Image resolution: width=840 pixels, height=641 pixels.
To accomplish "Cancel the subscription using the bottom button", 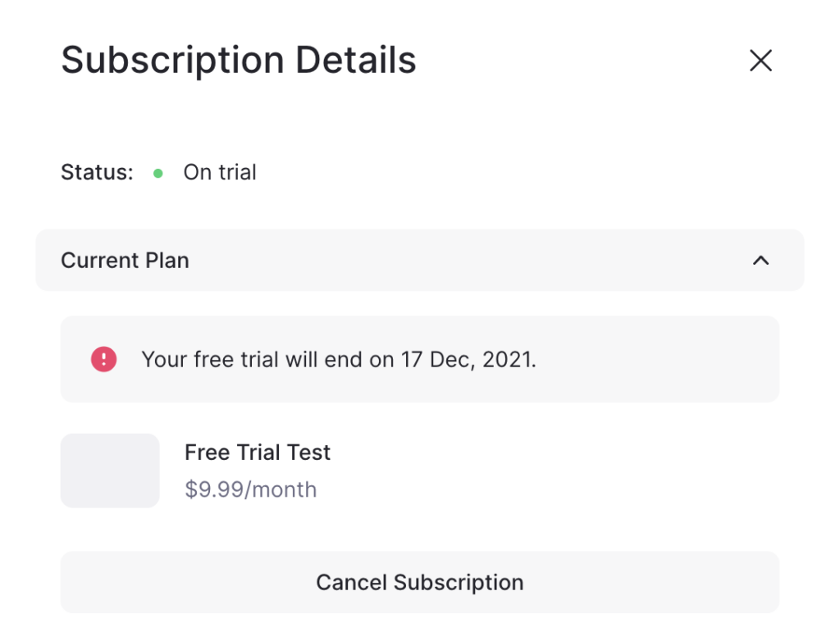I will click(419, 582).
